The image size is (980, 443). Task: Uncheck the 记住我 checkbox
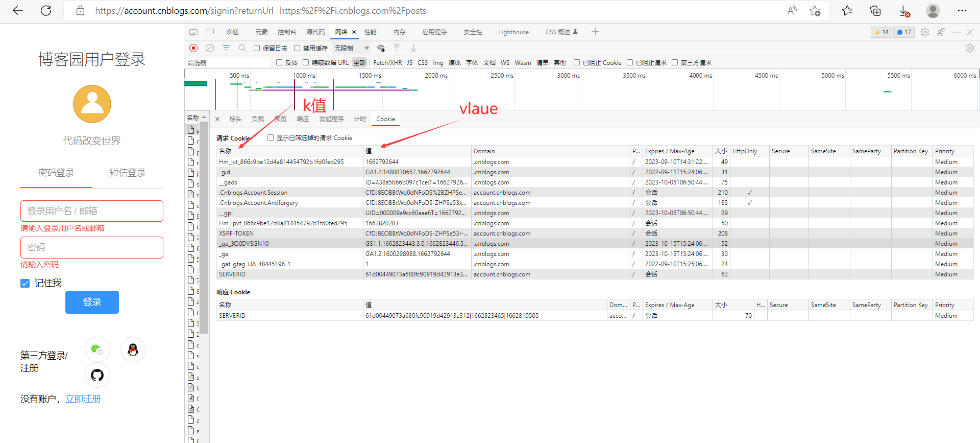click(x=25, y=283)
